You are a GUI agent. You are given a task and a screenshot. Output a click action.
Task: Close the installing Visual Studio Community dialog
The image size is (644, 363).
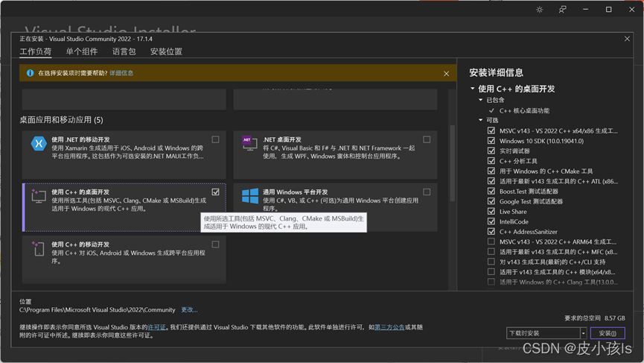(x=627, y=39)
